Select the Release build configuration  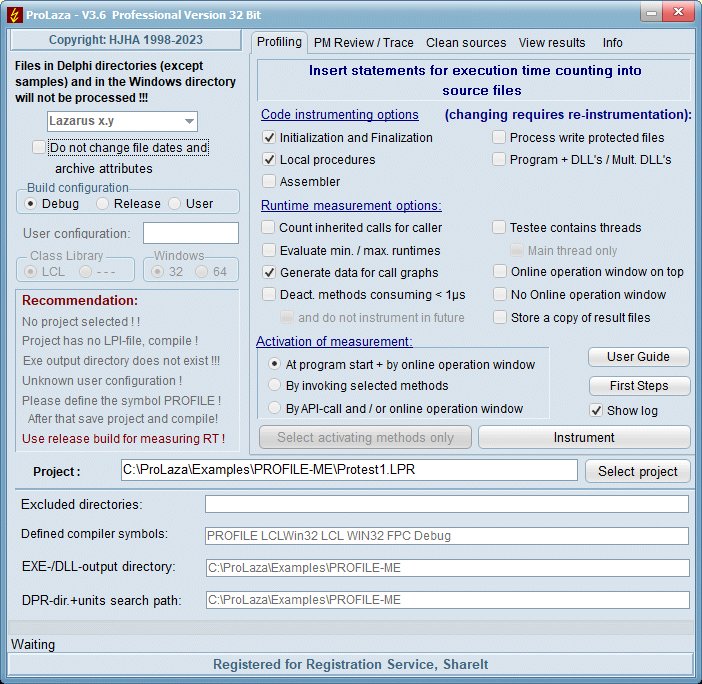(x=103, y=203)
